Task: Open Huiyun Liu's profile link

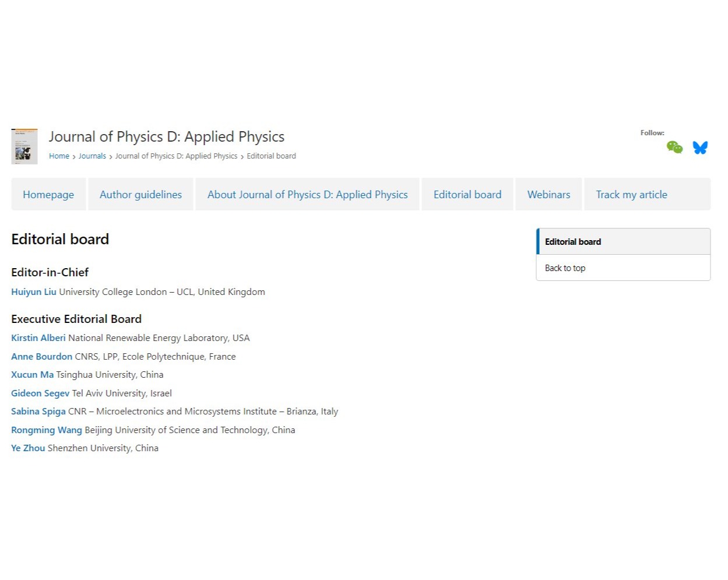Action: (34, 292)
